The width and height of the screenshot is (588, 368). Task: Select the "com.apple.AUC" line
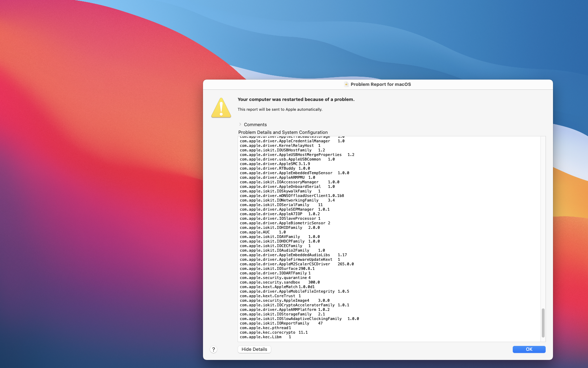coord(263,232)
